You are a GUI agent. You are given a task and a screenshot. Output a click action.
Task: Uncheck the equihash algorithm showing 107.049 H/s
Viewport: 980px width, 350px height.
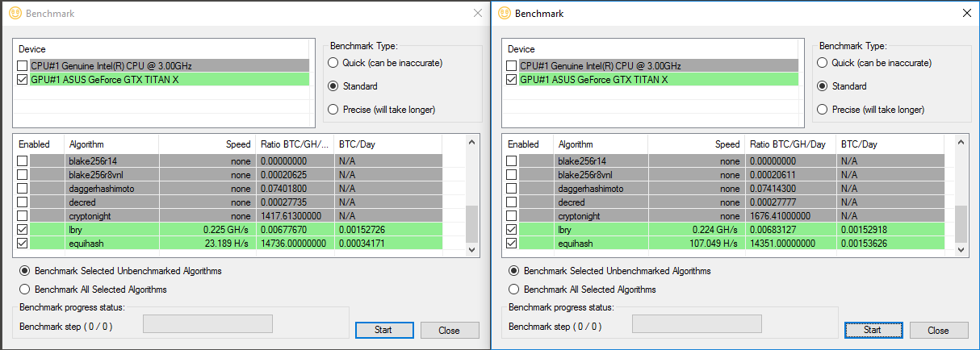tap(512, 244)
